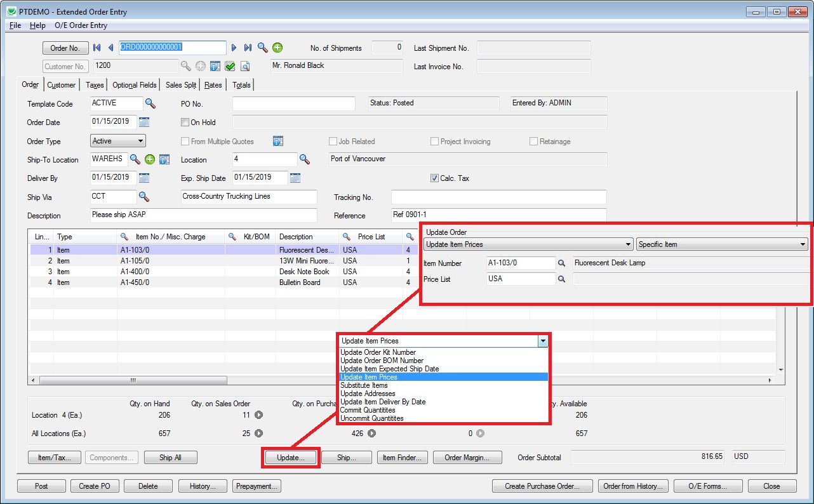This screenshot has width=814, height=504.
Task: Choose Update Order BOM Number option
Action: (x=382, y=361)
